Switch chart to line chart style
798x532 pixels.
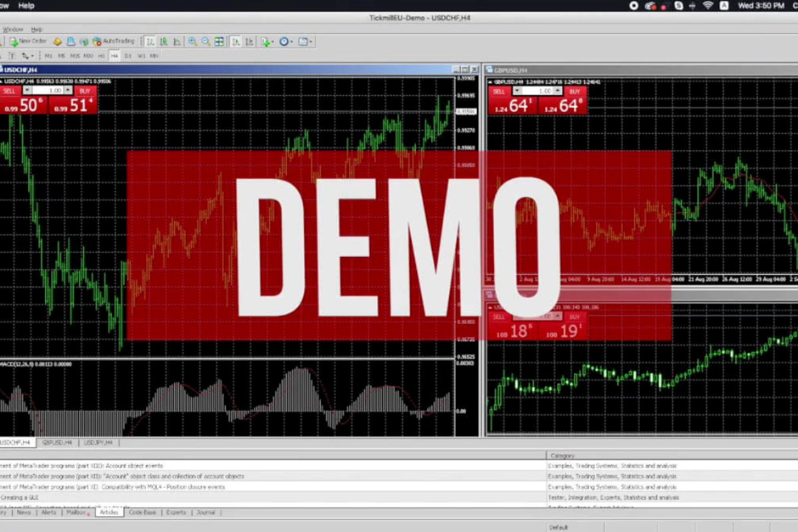point(177,42)
